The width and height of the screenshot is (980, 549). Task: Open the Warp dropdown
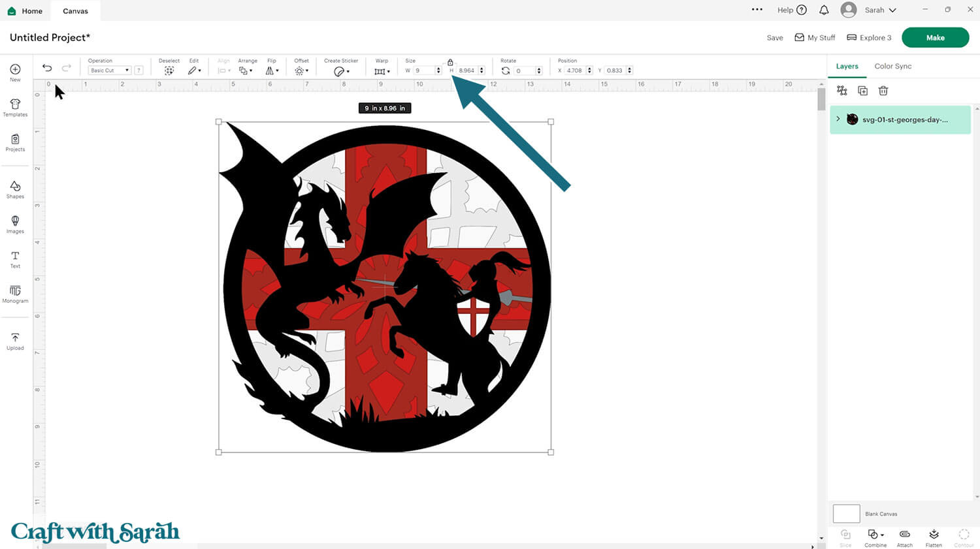(382, 71)
